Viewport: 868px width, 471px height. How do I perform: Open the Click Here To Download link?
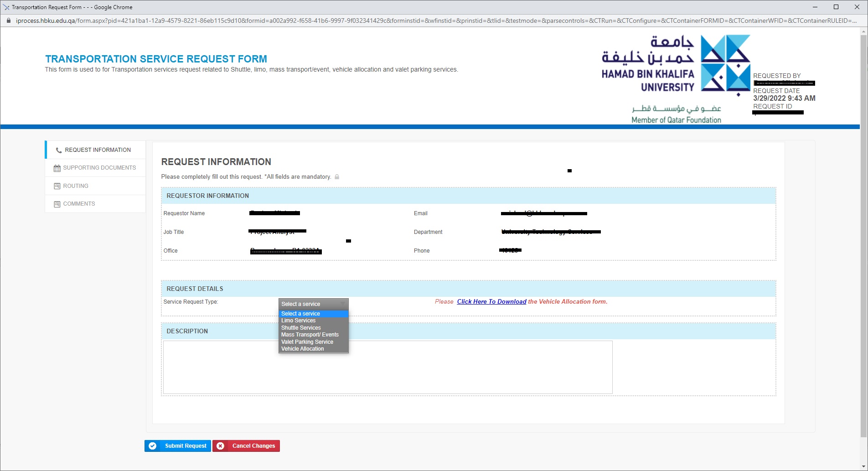491,302
